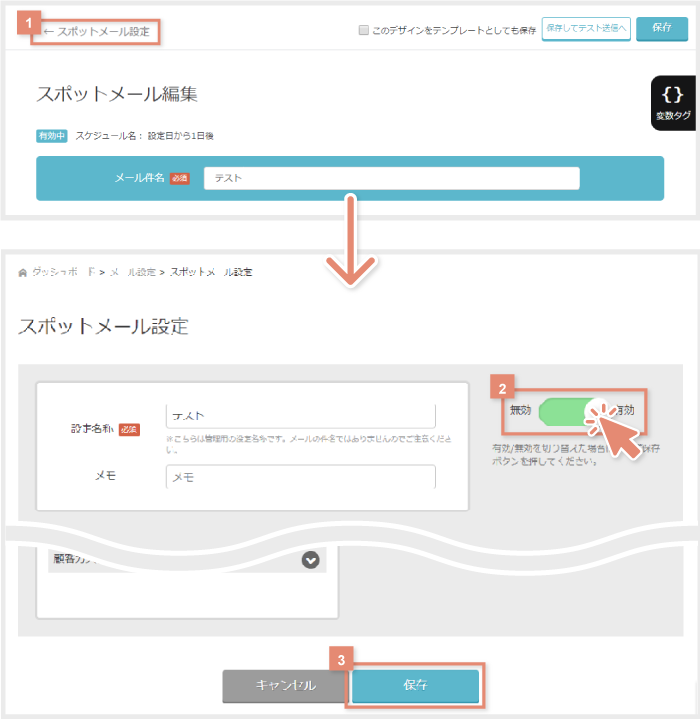Click the 有効 label beside the switch
700x719 pixels.
625,409
